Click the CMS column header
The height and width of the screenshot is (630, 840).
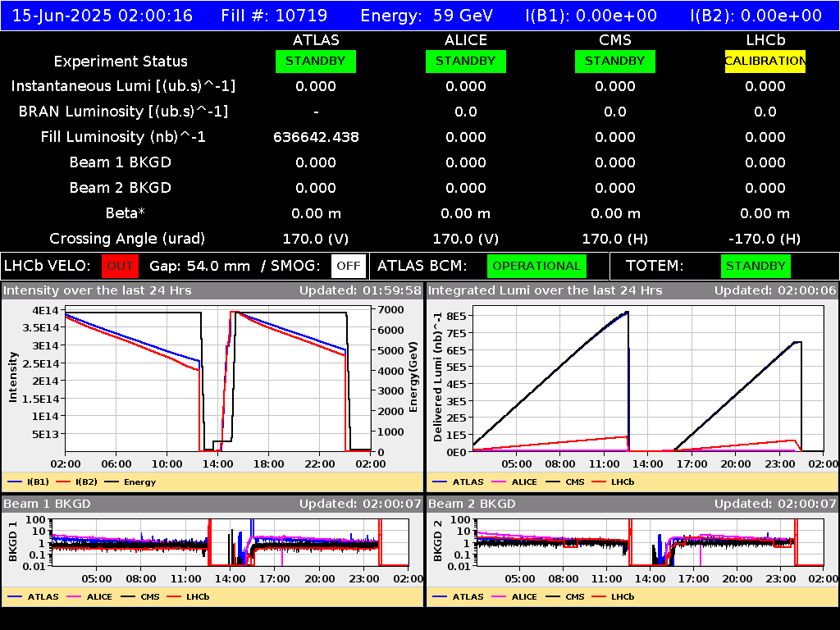click(x=615, y=40)
